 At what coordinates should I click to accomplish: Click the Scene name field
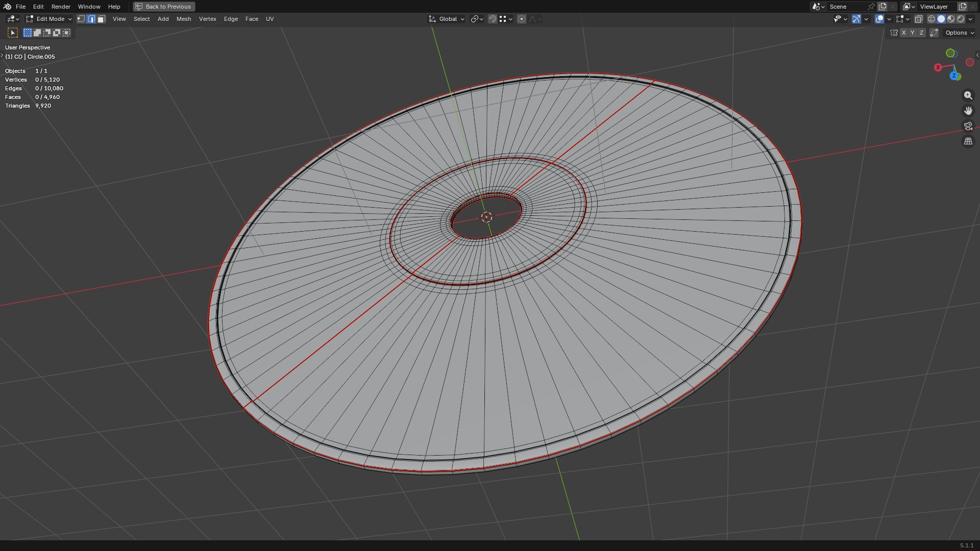[x=846, y=7]
